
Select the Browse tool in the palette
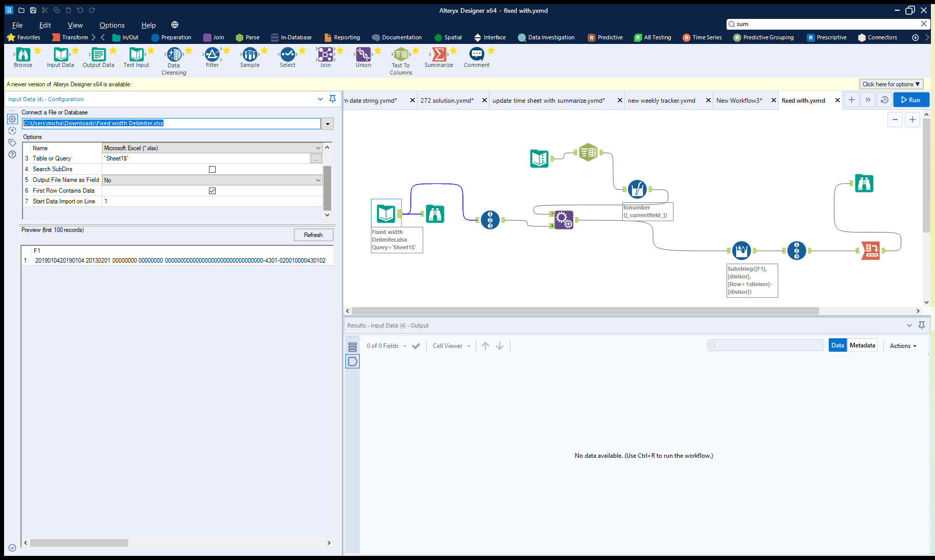tap(22, 55)
